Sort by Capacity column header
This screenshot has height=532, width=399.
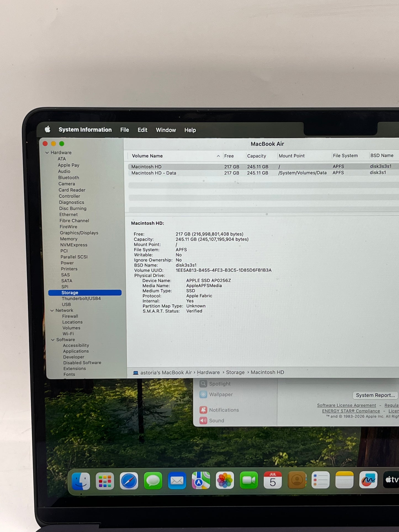257,156
